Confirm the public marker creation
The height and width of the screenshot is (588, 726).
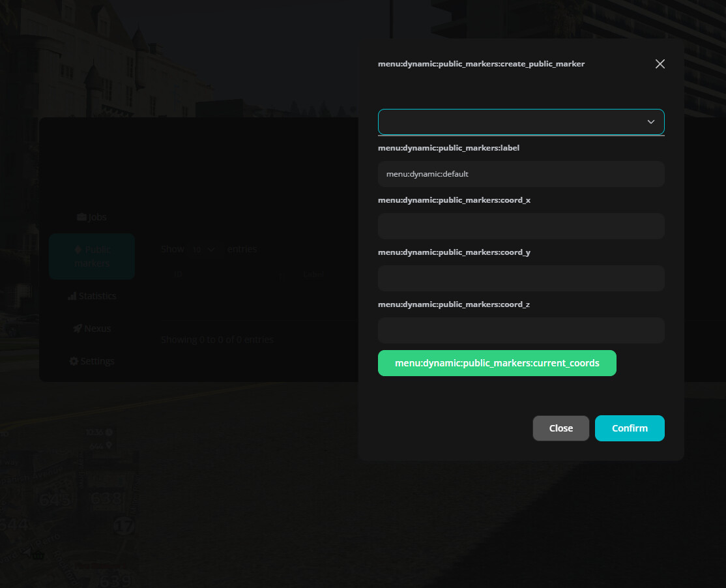pyautogui.click(x=629, y=428)
